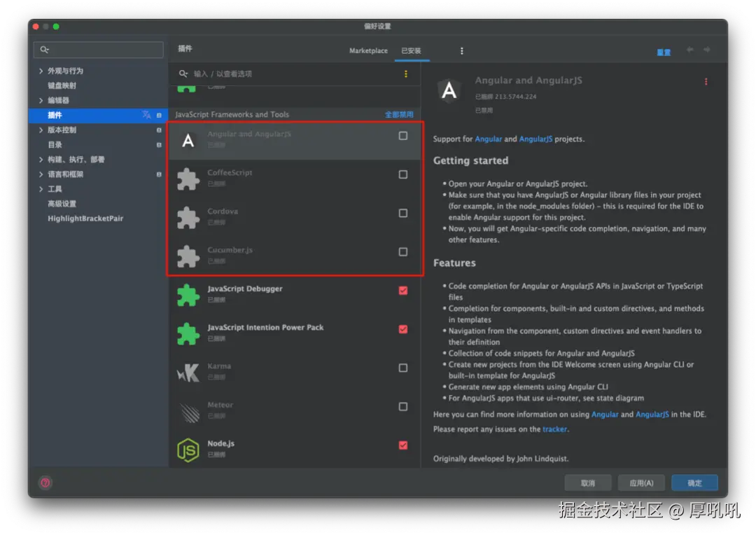Select 目录 in settings sidebar
The image size is (756, 535).
point(55,145)
